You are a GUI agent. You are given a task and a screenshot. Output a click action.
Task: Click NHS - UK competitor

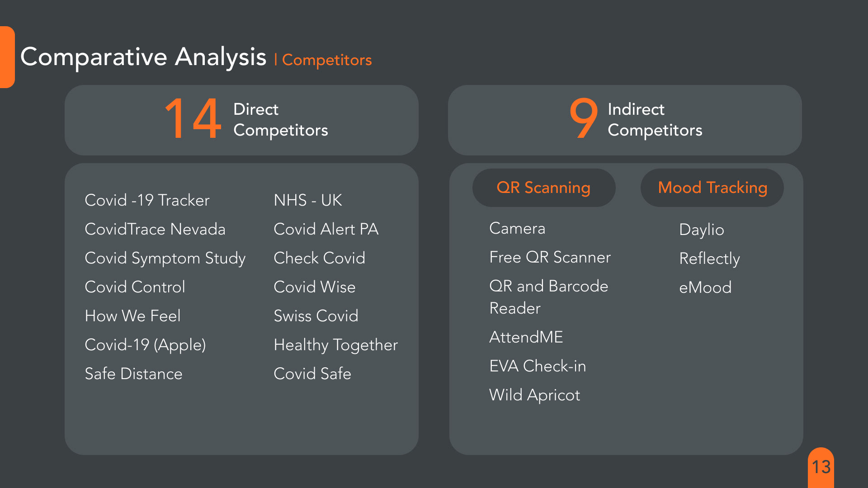coord(308,200)
